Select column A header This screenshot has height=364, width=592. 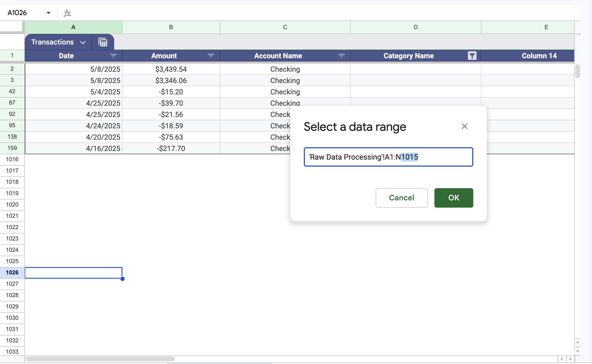point(73,27)
